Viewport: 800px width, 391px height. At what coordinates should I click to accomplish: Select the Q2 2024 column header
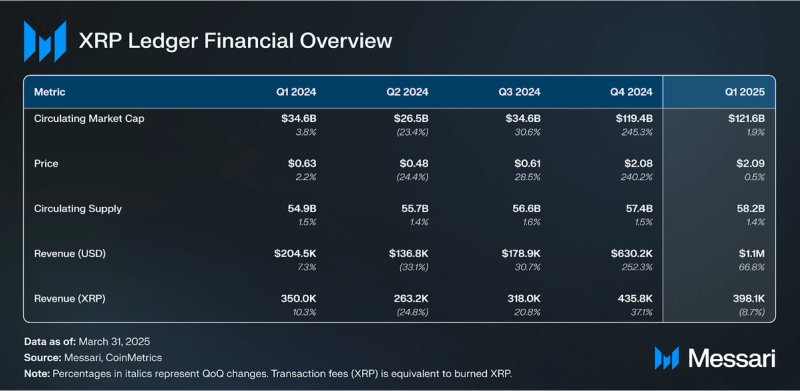(x=408, y=92)
